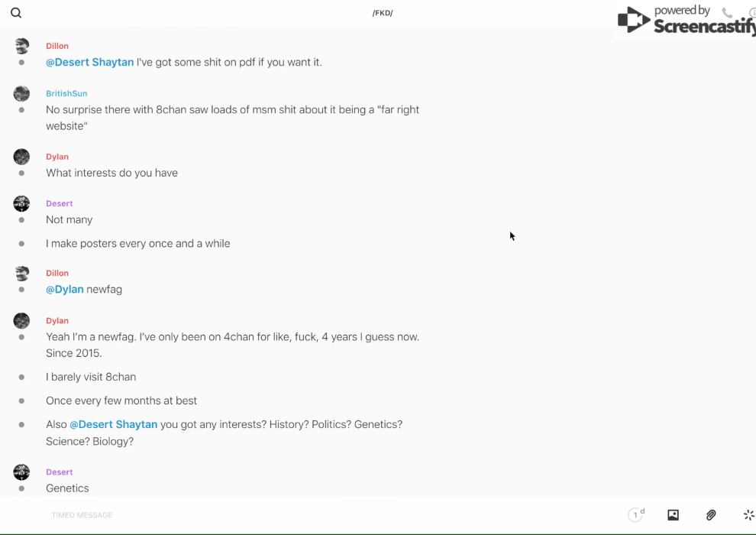Click Desert's avatar above "Not many"
The width and height of the screenshot is (756, 535).
(x=21, y=203)
